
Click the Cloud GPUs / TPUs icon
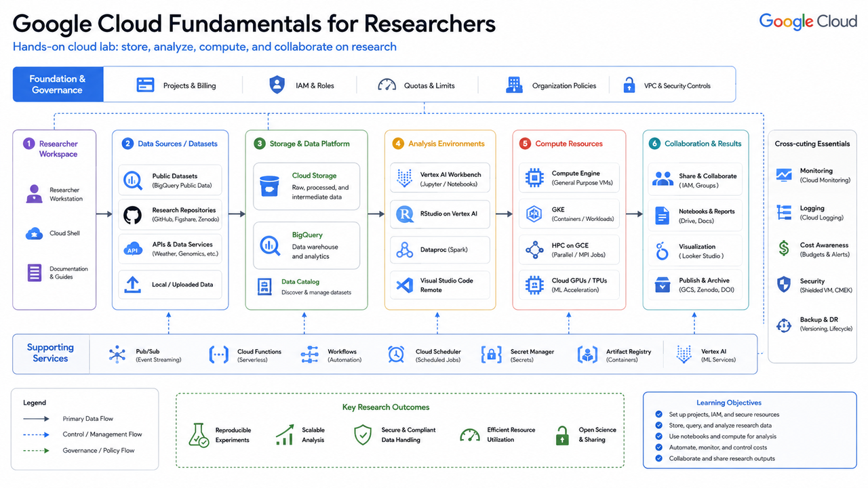534,285
